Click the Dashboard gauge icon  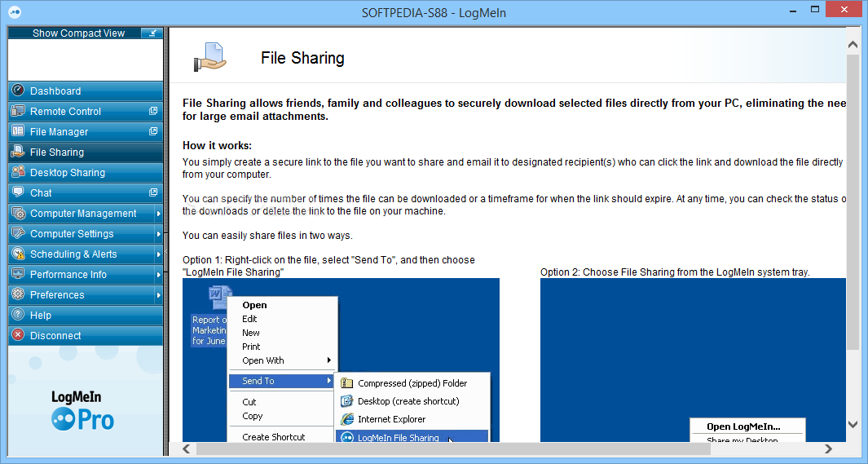point(18,91)
